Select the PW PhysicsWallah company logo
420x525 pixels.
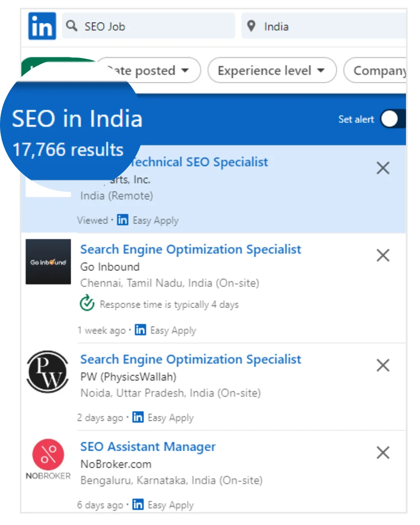(48, 371)
